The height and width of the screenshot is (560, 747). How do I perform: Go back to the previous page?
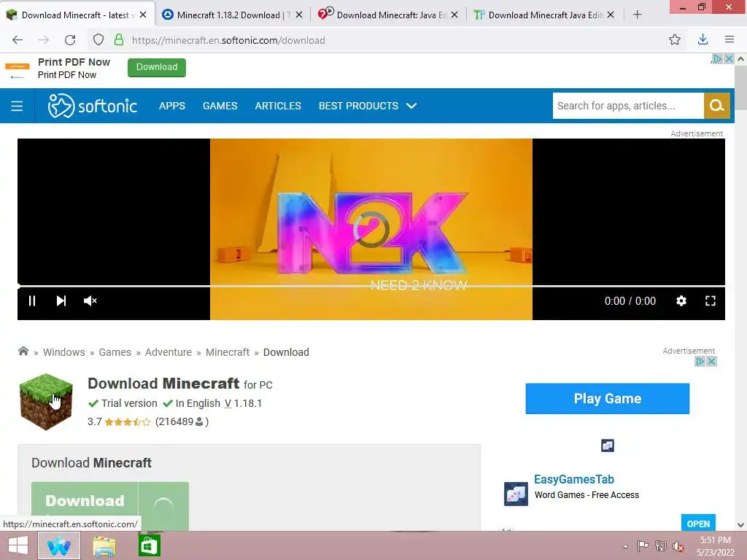pyautogui.click(x=18, y=40)
